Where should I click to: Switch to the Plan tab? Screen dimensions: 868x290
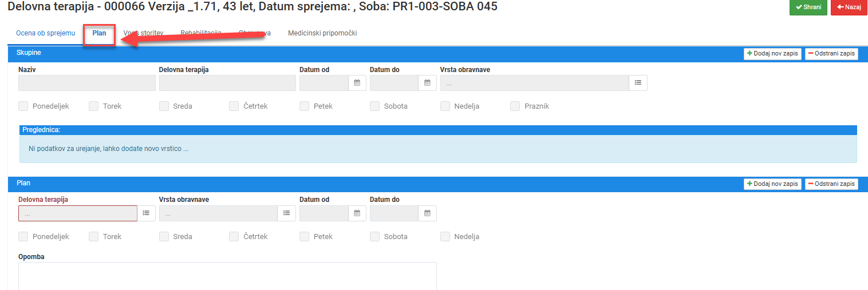click(x=100, y=33)
